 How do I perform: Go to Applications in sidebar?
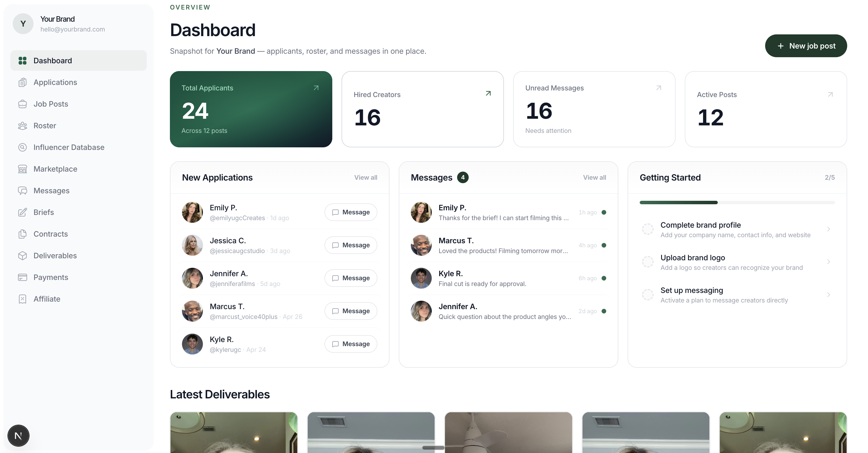click(x=79, y=82)
